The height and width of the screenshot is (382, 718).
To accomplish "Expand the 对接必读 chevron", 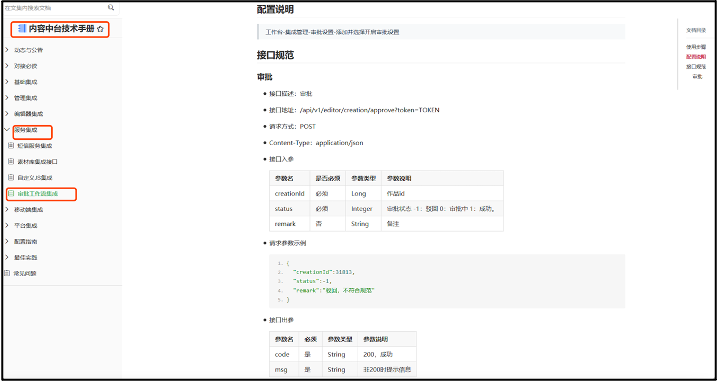I will pos(6,66).
